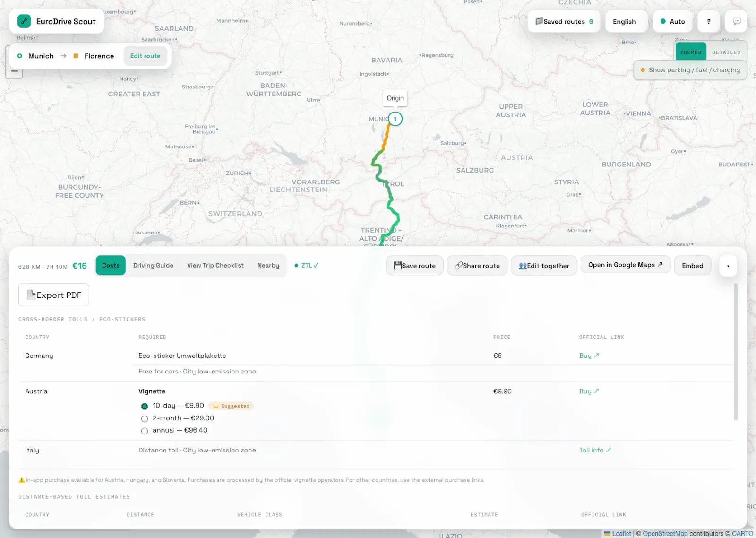The width and height of the screenshot is (756, 538).
Task: Click Export PDF button
Action: coord(54,295)
